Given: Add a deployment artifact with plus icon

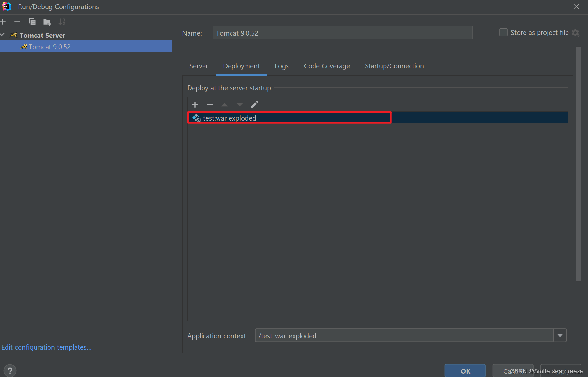Looking at the screenshot, I should [x=195, y=105].
